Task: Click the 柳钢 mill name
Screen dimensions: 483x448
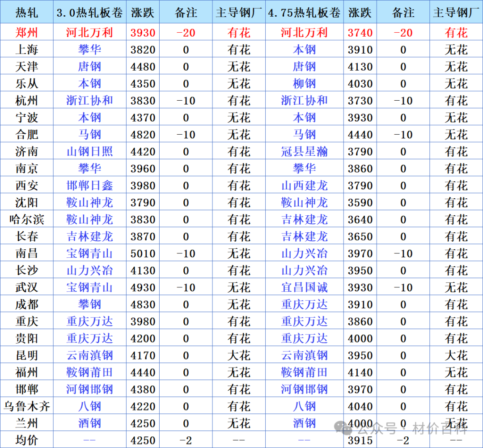Action: (305, 83)
